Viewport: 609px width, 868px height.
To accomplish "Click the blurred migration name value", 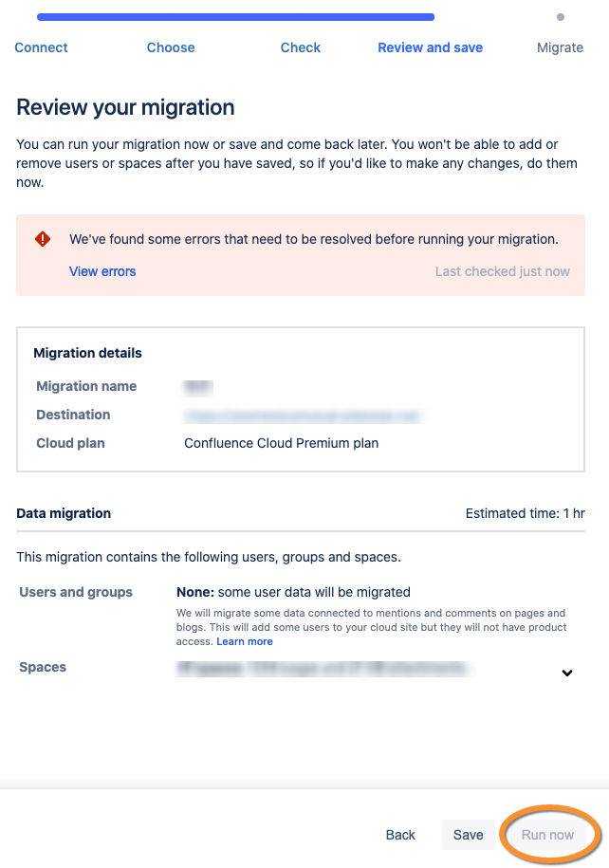I will point(197,387).
